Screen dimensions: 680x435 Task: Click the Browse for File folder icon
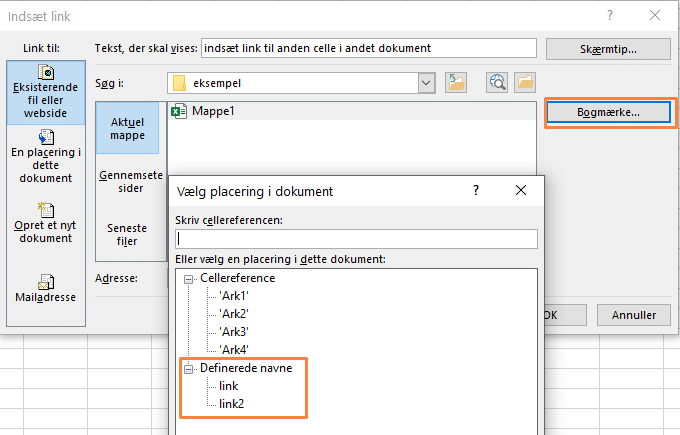524,82
